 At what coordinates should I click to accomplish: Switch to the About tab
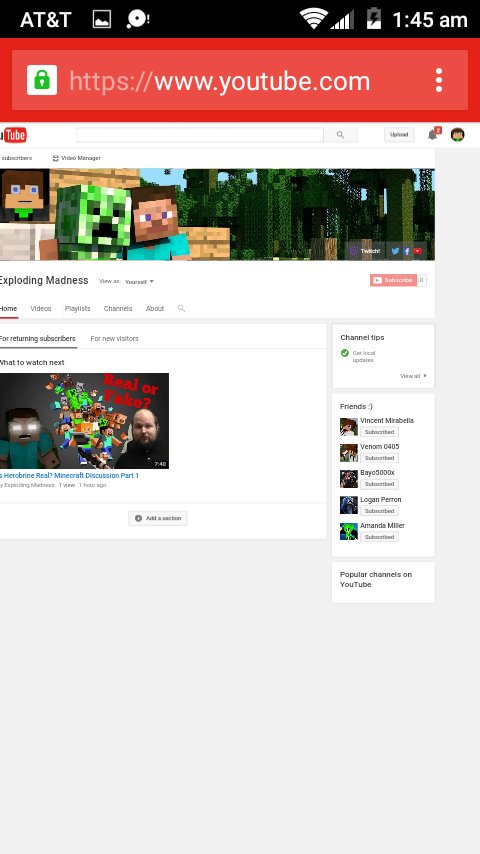click(155, 308)
